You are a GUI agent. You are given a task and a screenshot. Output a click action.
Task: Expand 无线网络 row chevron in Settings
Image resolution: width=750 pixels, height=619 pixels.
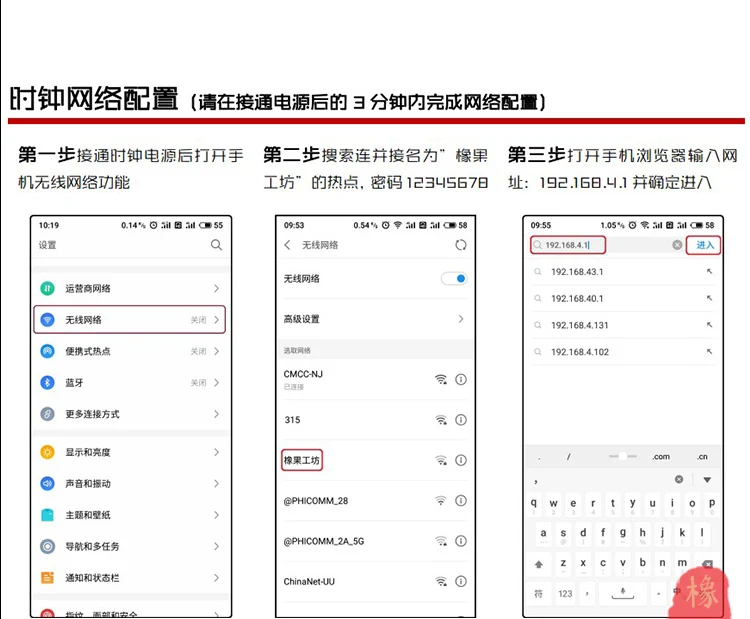[x=217, y=320]
